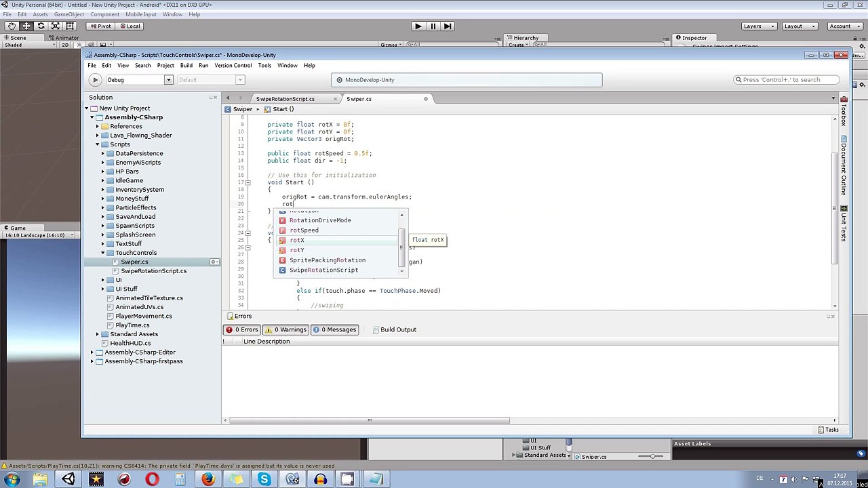Select Unity's Hand tool
868x488 pixels.
(x=12, y=26)
